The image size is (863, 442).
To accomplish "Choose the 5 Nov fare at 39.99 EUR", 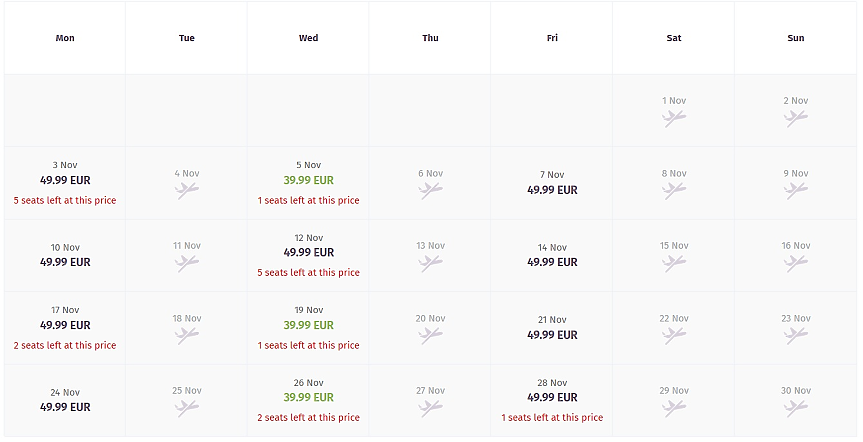I will pyautogui.click(x=309, y=181).
